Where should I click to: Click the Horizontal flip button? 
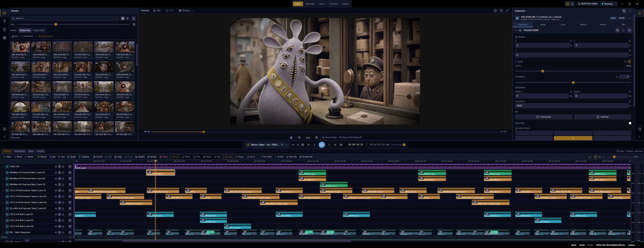coord(544,117)
